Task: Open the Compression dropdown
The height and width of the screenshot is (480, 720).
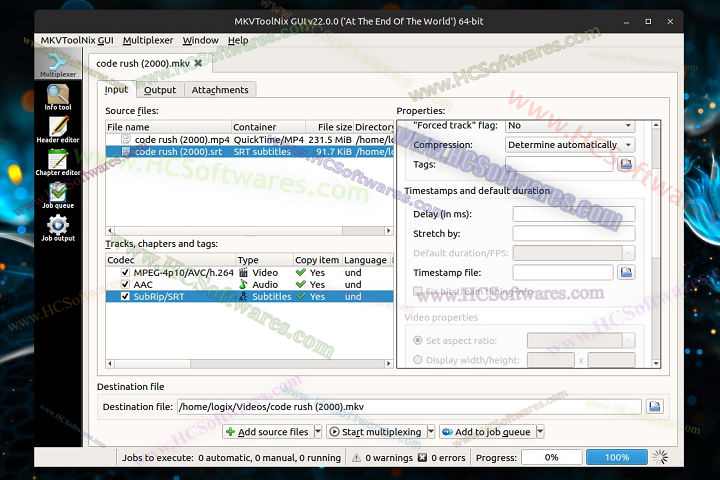Action: (x=570, y=145)
